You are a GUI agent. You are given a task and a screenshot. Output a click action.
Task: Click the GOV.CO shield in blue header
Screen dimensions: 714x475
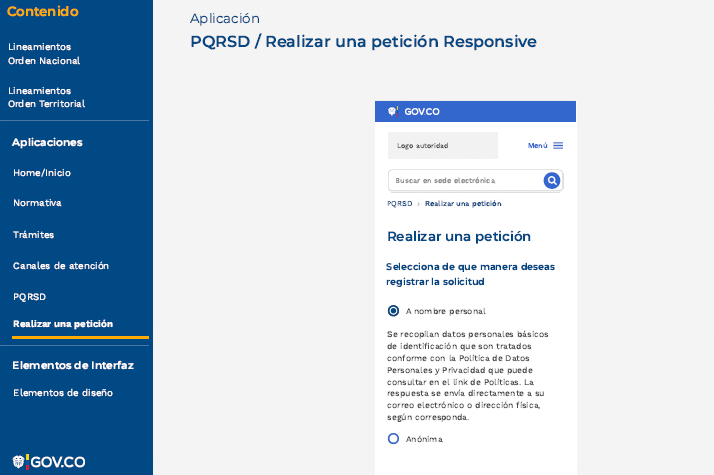(393, 112)
